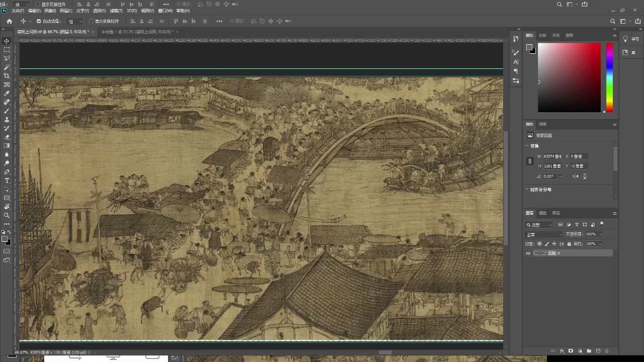Delete layer with trash icon
This screenshot has width=644, height=362.
point(607,351)
